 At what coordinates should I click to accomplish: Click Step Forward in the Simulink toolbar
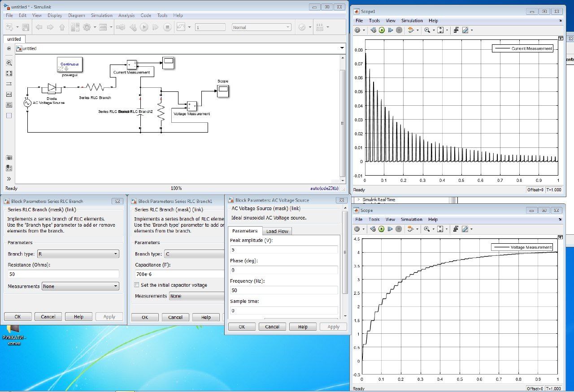click(156, 27)
